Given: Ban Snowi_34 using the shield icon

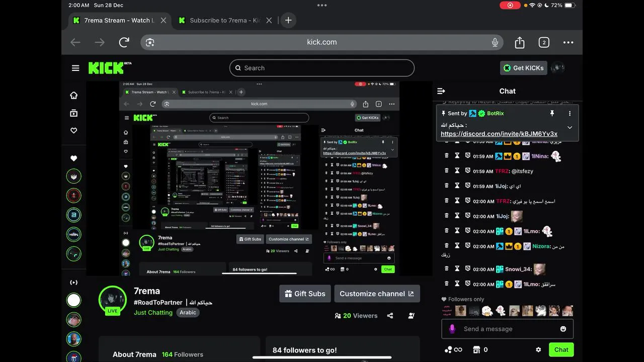Looking at the screenshot, I should coord(467,269).
